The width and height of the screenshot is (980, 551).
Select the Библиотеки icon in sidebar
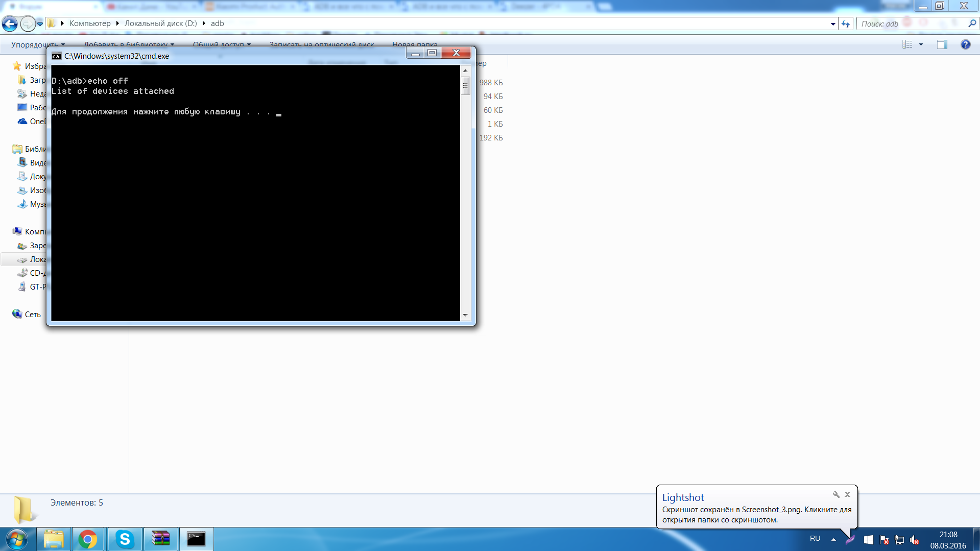(17, 149)
